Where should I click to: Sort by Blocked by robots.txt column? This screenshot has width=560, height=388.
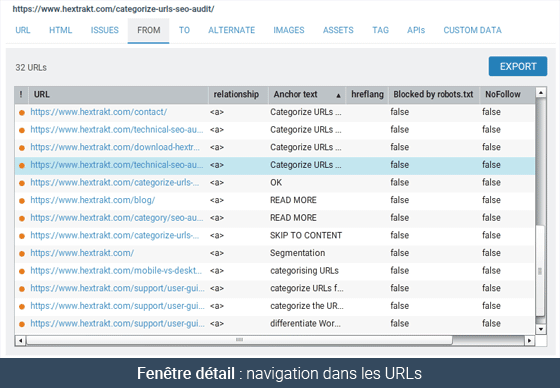click(434, 95)
